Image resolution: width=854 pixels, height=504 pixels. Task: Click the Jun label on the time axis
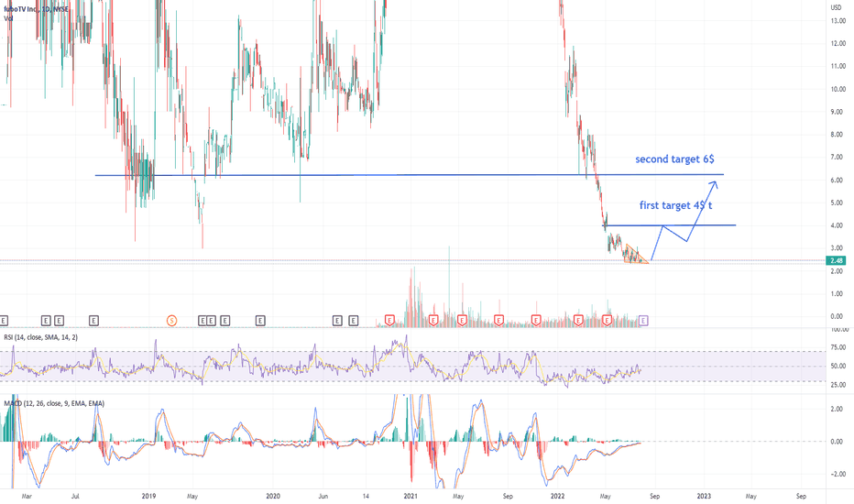pos(323,496)
